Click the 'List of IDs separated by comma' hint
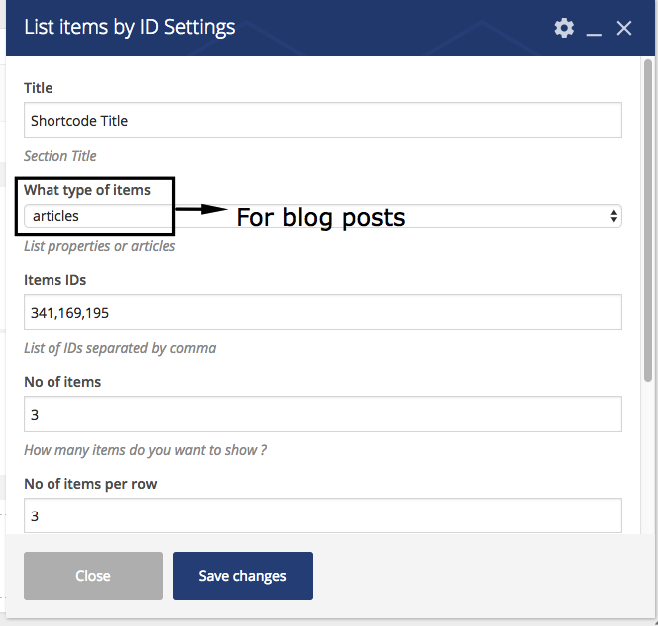The image size is (658, 626). pos(120,348)
